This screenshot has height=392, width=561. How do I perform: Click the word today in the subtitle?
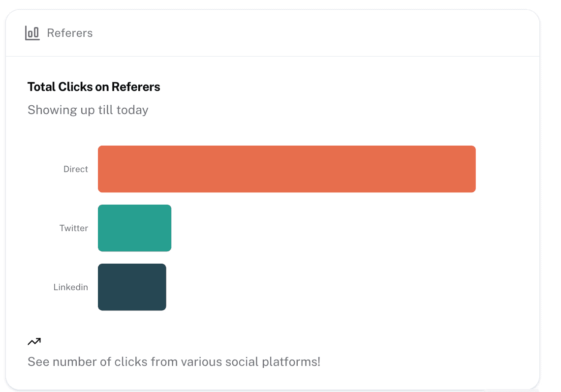point(132,110)
